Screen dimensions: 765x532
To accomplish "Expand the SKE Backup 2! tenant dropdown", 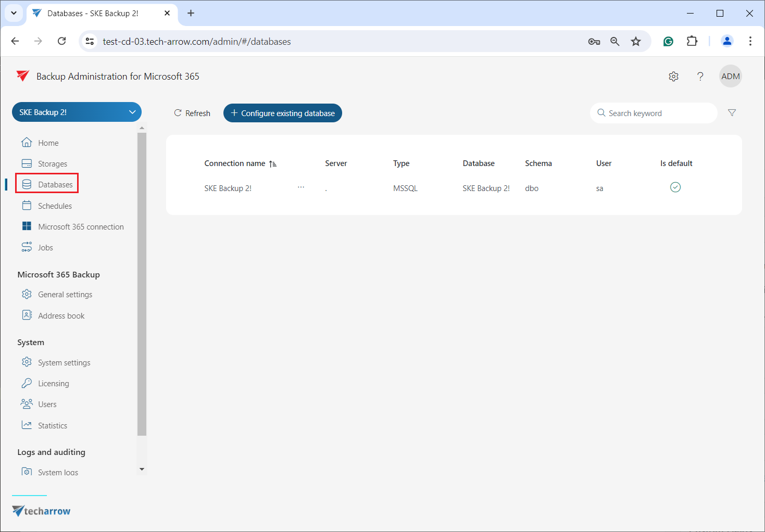I will tap(132, 112).
